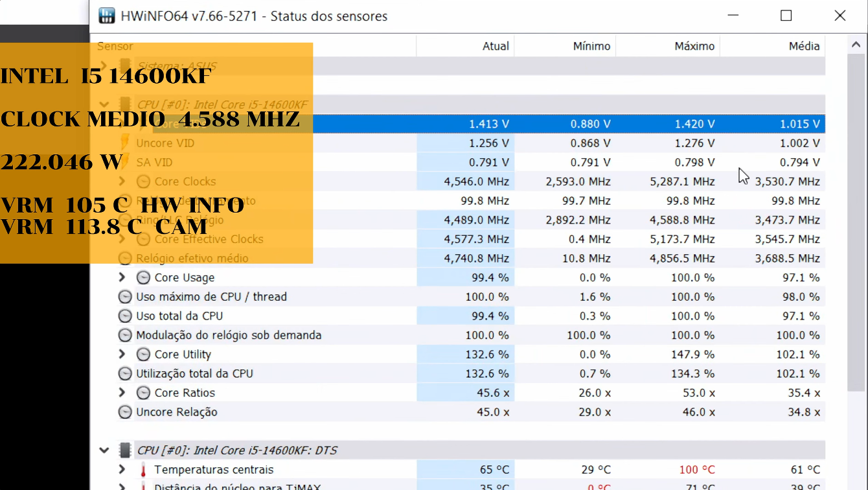
Task: Click the clock icon beside Modulação do relógio sob demanda
Action: 124,335
